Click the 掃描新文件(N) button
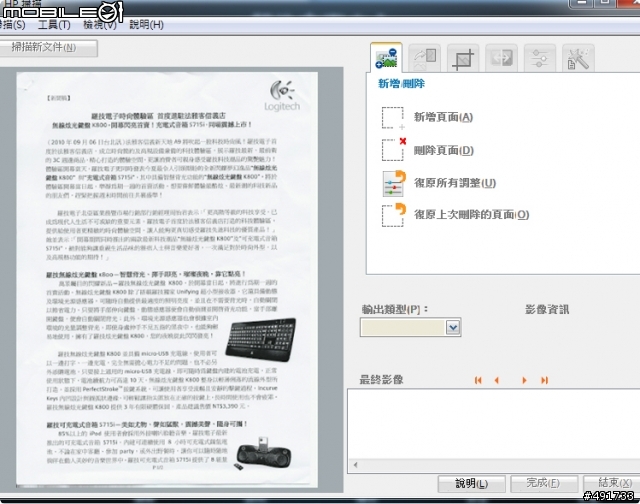 point(48,48)
